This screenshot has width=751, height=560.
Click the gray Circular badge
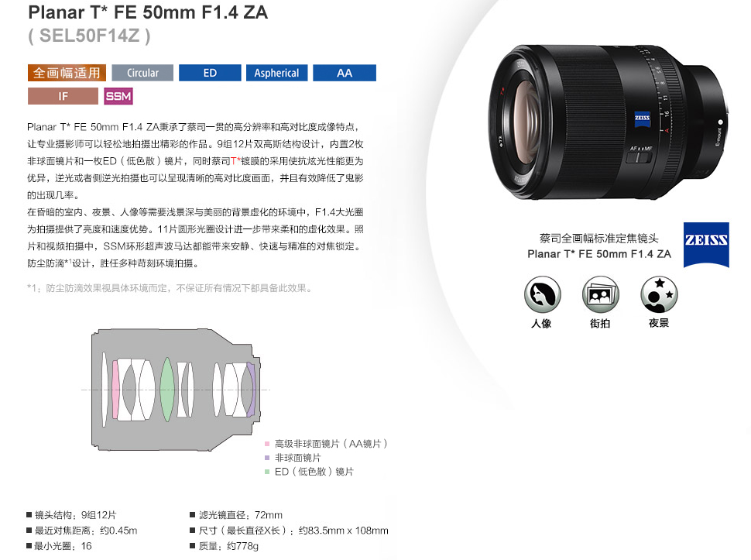142,73
